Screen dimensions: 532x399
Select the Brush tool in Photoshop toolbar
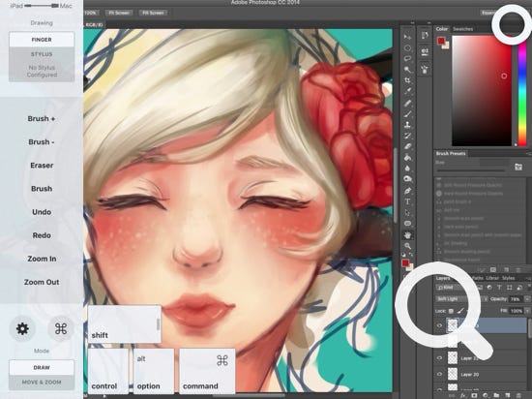coord(407,114)
